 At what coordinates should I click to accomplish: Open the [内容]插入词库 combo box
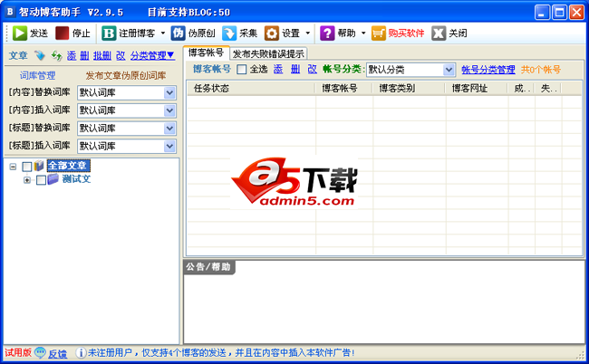click(x=127, y=110)
